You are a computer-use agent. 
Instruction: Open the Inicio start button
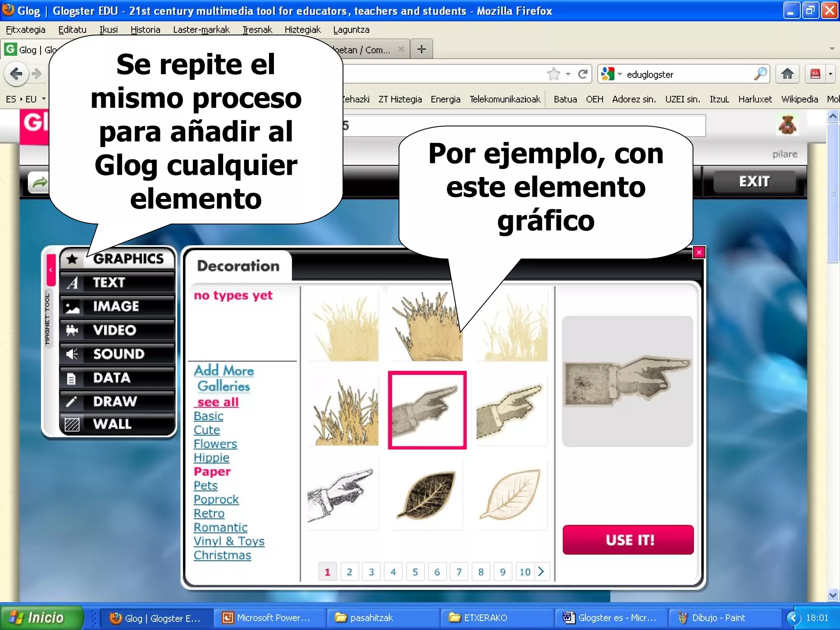pos(42,617)
